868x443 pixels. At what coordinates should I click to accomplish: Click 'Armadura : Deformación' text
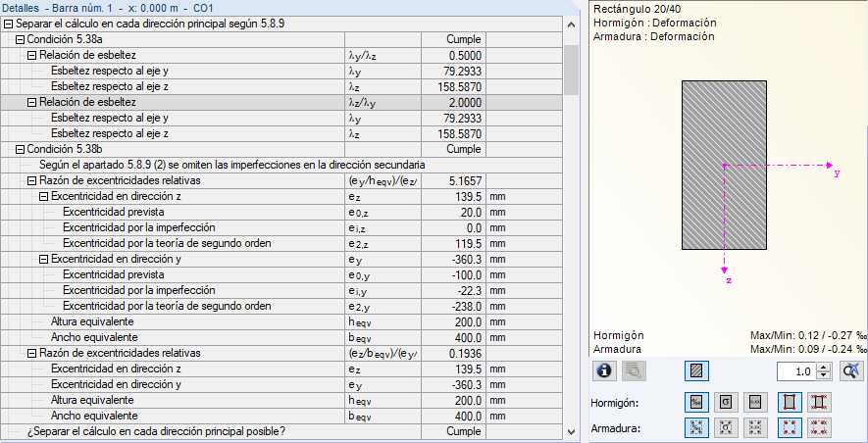click(x=654, y=36)
